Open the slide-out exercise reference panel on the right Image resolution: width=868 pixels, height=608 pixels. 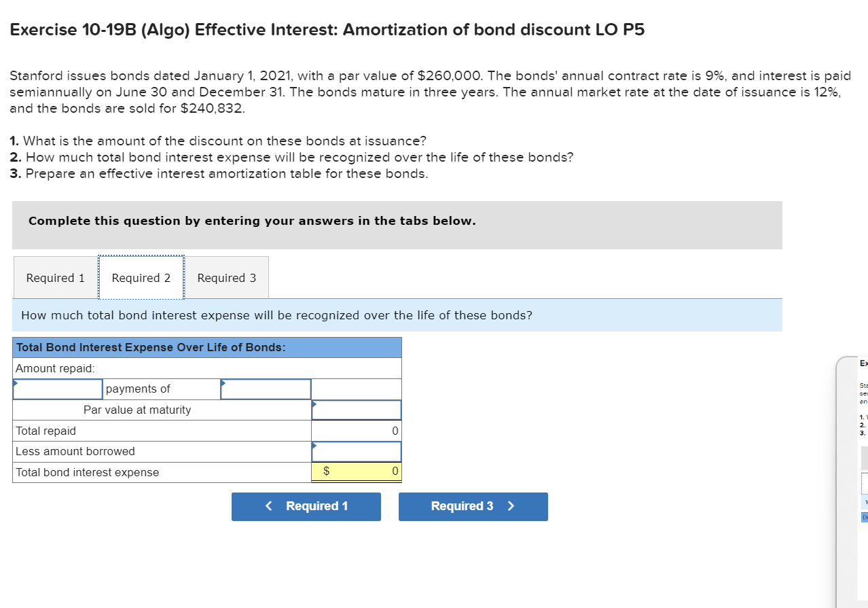point(860,442)
